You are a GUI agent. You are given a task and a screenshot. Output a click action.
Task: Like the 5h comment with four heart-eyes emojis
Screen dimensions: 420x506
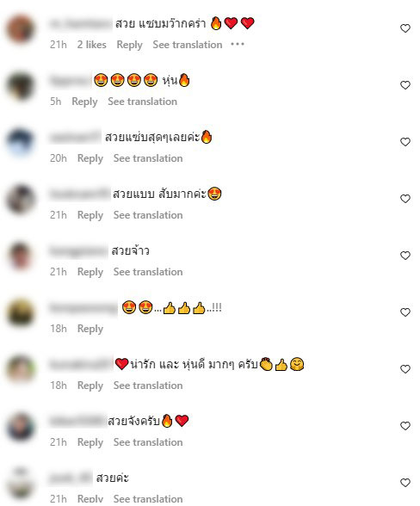pos(405,85)
